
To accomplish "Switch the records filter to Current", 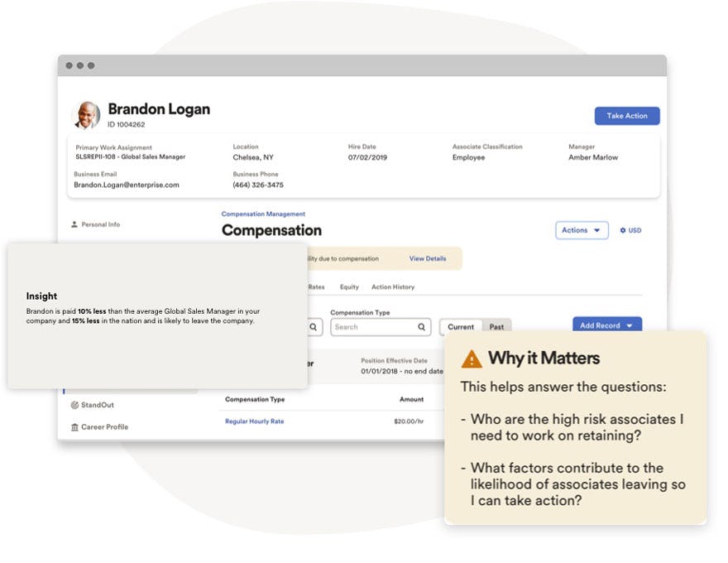I will click(x=460, y=327).
